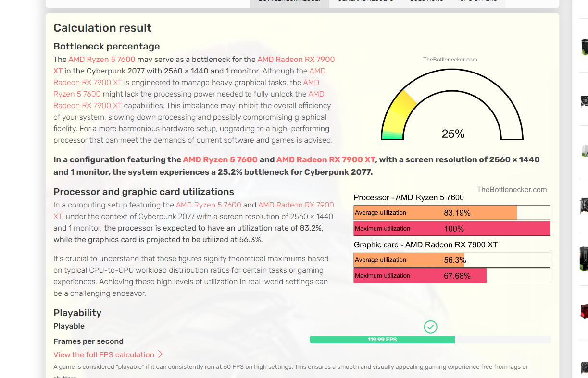
Task: Open the bold AMD Radeon RX 7900 XT summary link
Action: tap(326, 159)
